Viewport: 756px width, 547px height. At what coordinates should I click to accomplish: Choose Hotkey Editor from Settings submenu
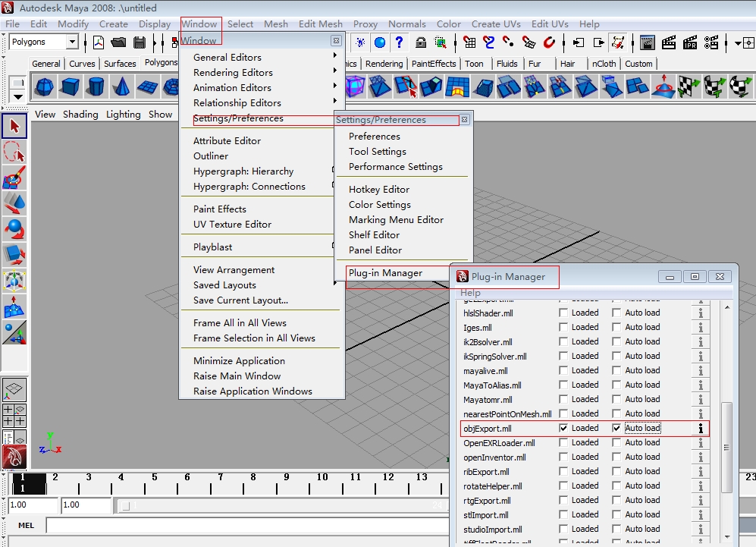(x=379, y=190)
